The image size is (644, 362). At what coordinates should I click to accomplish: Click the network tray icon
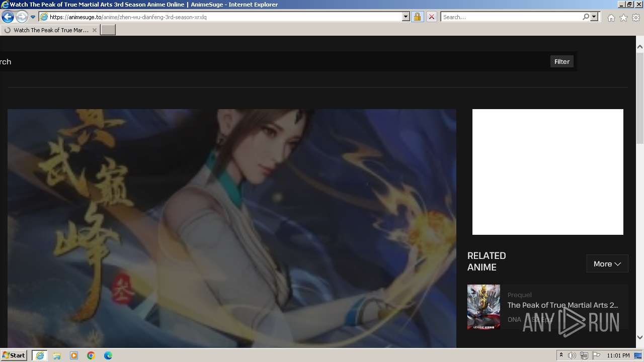584,355
